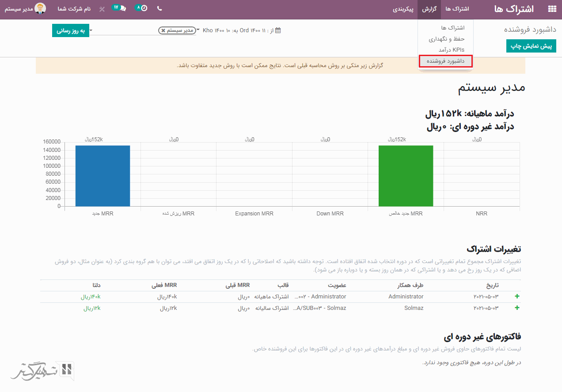Click the پیش نمایش چاپ print preview button
The image size is (562, 392).
click(531, 46)
